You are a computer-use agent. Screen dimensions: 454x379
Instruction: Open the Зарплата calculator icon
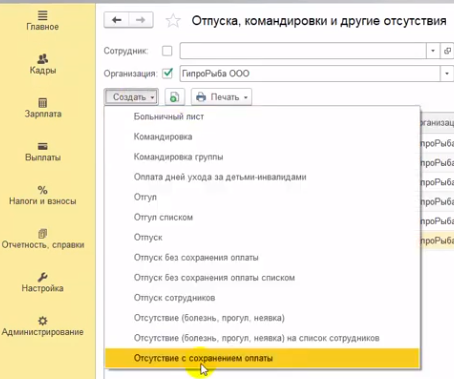[x=42, y=103]
